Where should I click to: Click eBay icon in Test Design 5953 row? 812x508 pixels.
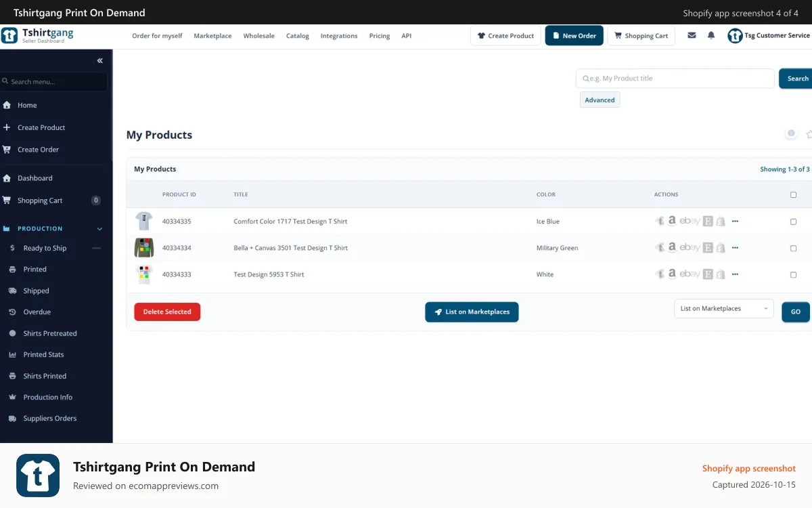(690, 274)
